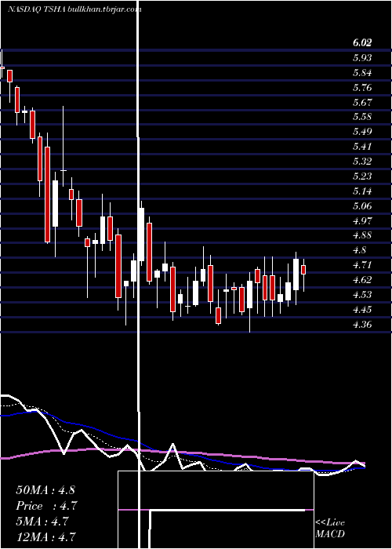Click the 5.06 price level label

click(362, 205)
